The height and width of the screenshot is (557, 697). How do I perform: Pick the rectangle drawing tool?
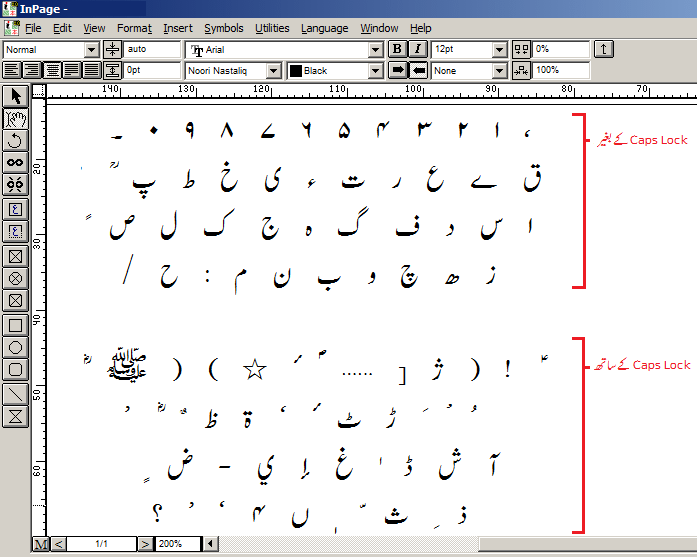click(15, 325)
